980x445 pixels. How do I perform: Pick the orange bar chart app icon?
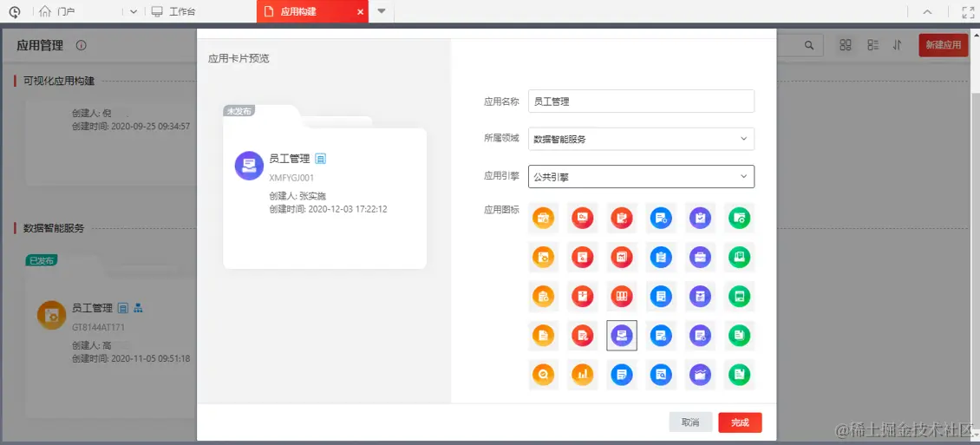pos(583,375)
